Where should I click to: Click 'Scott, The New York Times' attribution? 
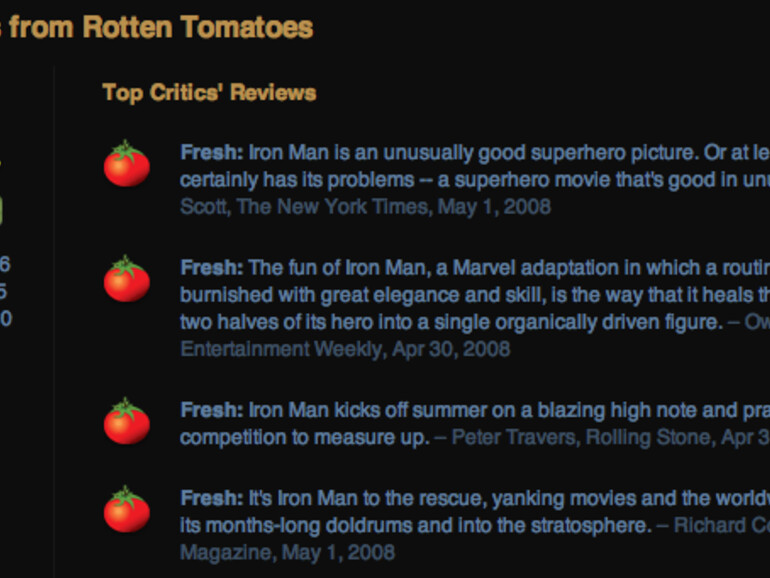coord(365,207)
